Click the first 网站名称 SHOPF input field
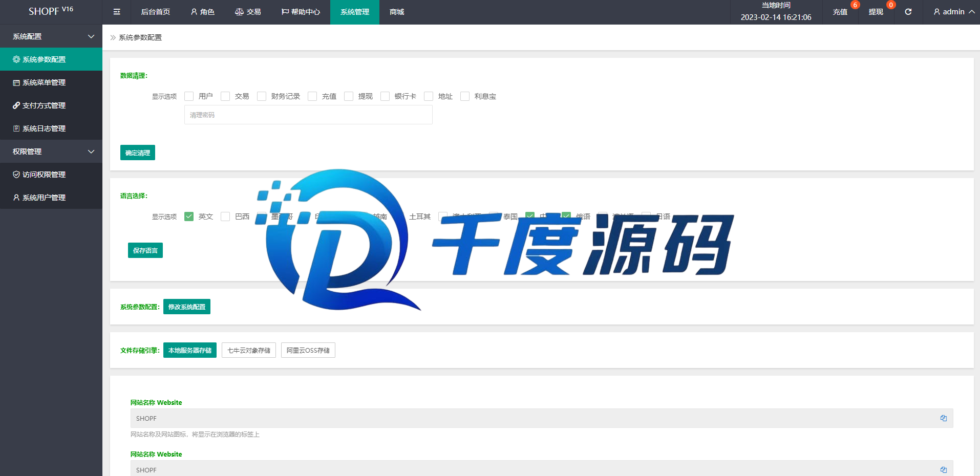Screen dimensions: 980x476 (x=542, y=418)
